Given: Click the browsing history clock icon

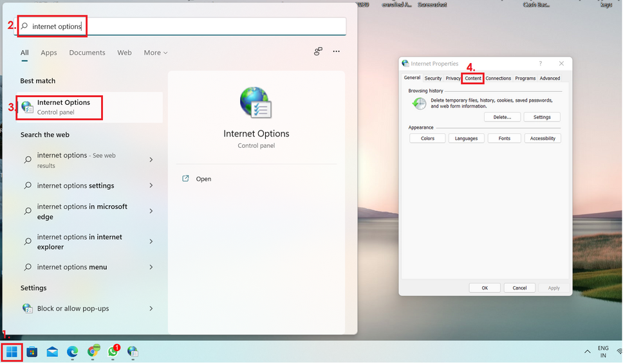Looking at the screenshot, I should [x=419, y=104].
